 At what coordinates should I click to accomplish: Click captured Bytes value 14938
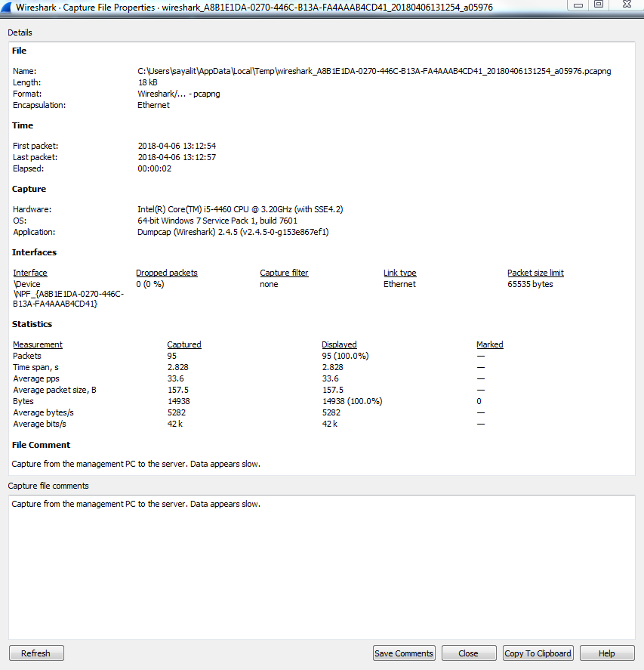(x=178, y=401)
